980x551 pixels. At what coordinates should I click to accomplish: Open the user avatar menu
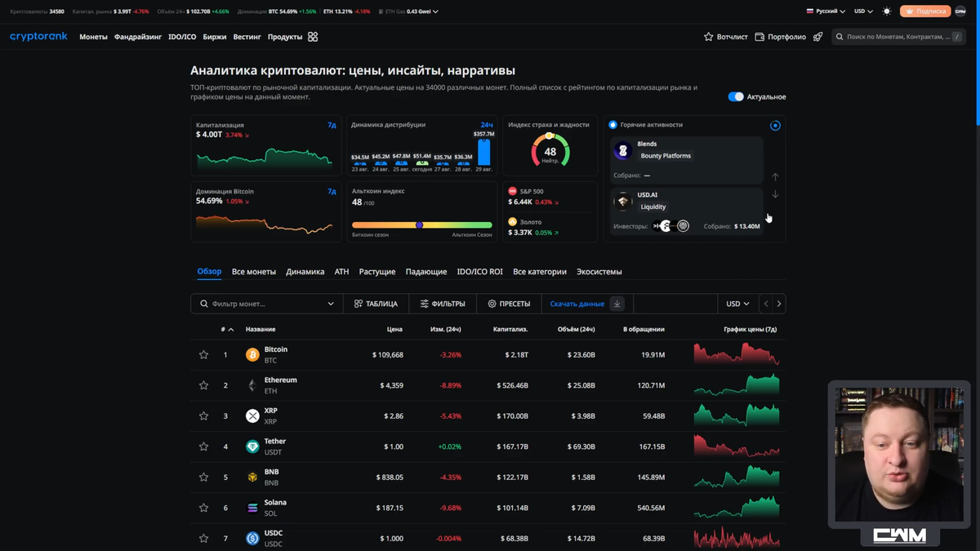960,11
